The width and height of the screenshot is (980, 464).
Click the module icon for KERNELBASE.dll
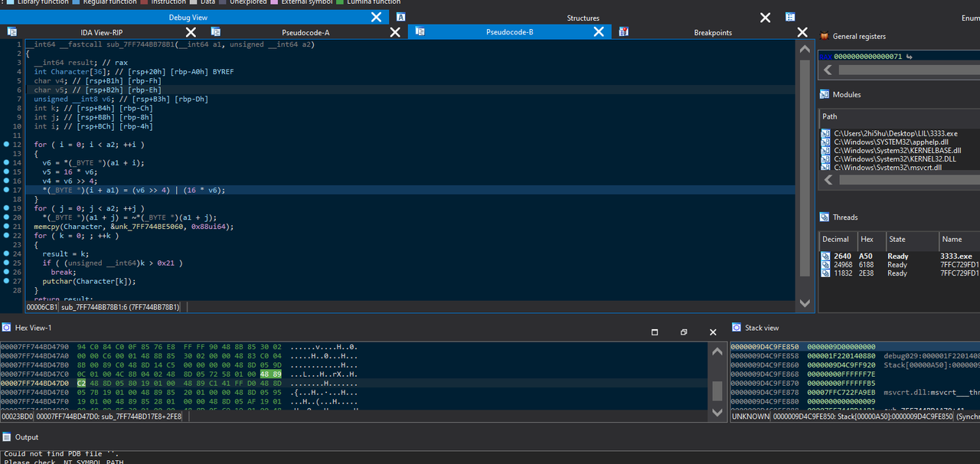coord(825,151)
